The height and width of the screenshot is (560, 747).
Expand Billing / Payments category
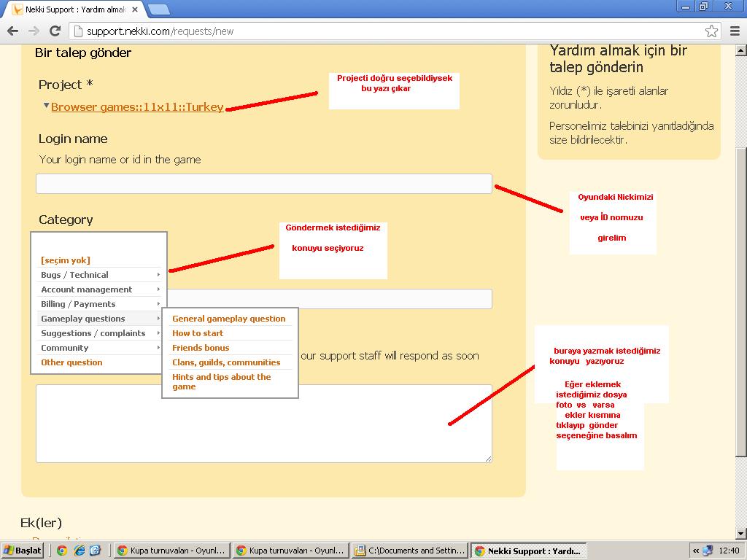98,304
